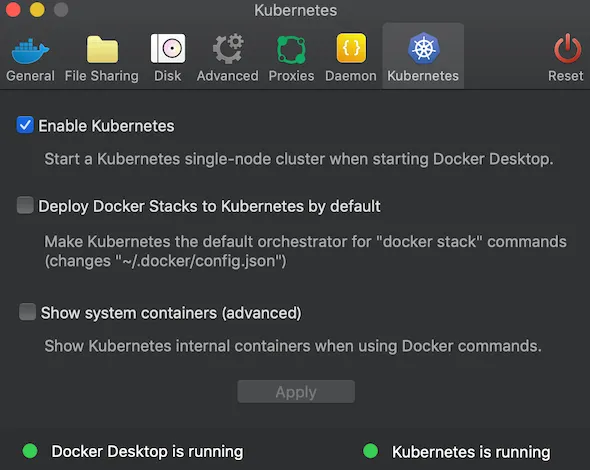590x470 pixels.
Task: Click the Reset power icon
Action: (567, 49)
